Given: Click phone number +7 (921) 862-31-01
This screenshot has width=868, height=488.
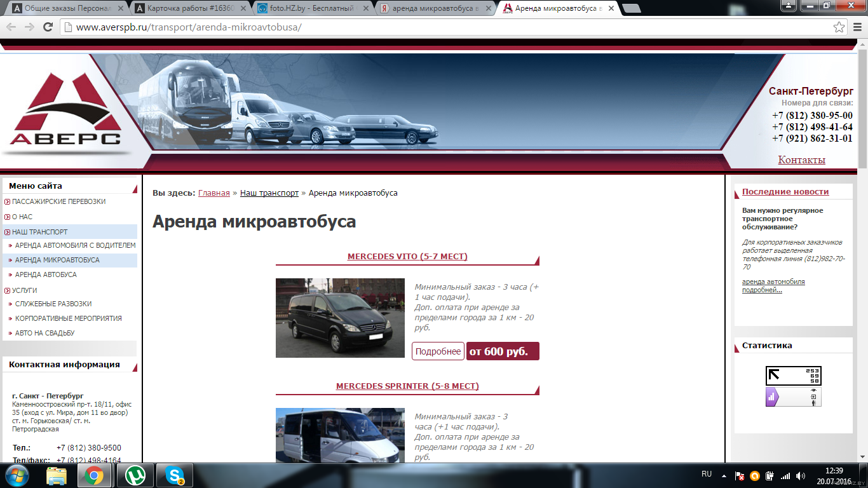Looking at the screenshot, I should pyautogui.click(x=812, y=139).
